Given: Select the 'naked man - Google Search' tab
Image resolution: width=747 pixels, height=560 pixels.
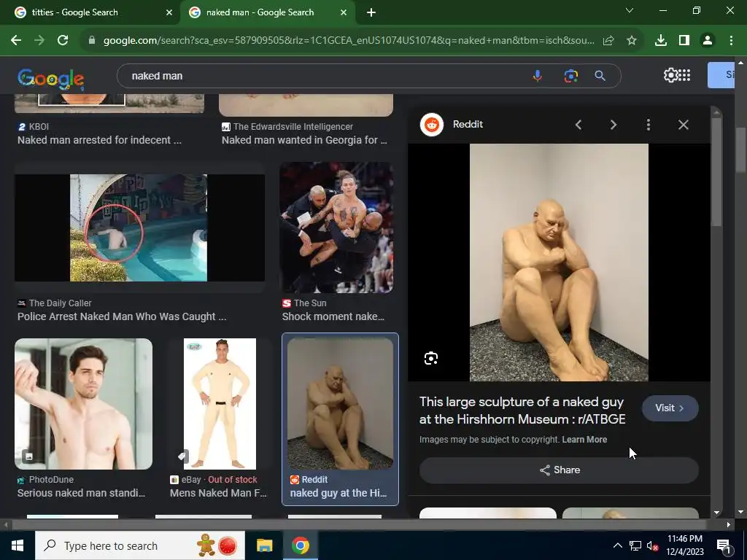Looking at the screenshot, I should tap(267, 12).
